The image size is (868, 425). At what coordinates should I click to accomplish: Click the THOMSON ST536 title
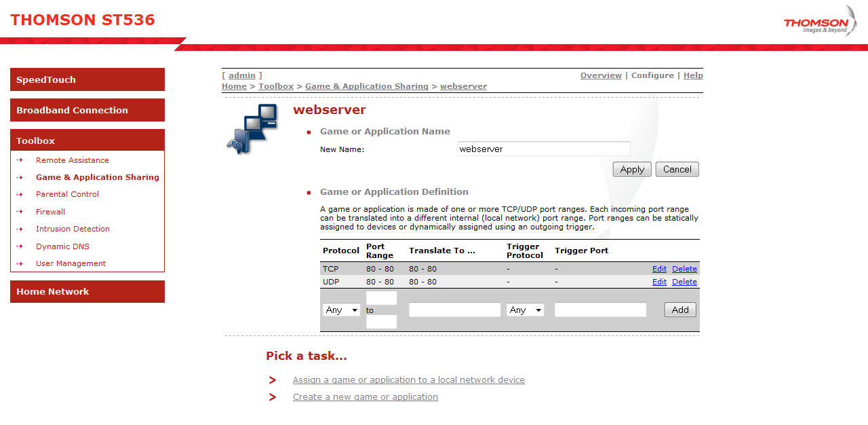(x=83, y=20)
